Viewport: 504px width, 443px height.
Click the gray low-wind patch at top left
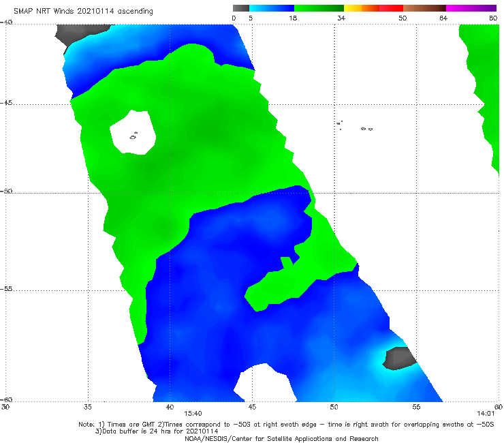coord(80,34)
